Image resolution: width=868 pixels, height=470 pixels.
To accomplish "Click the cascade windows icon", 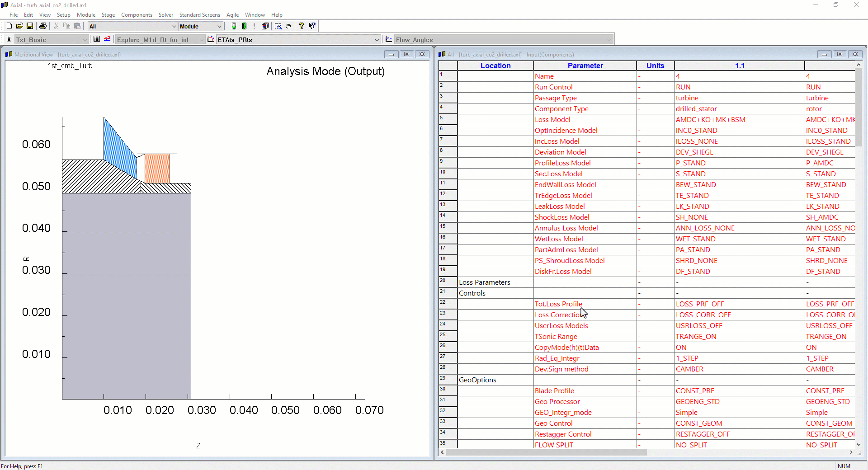I will point(265,26).
